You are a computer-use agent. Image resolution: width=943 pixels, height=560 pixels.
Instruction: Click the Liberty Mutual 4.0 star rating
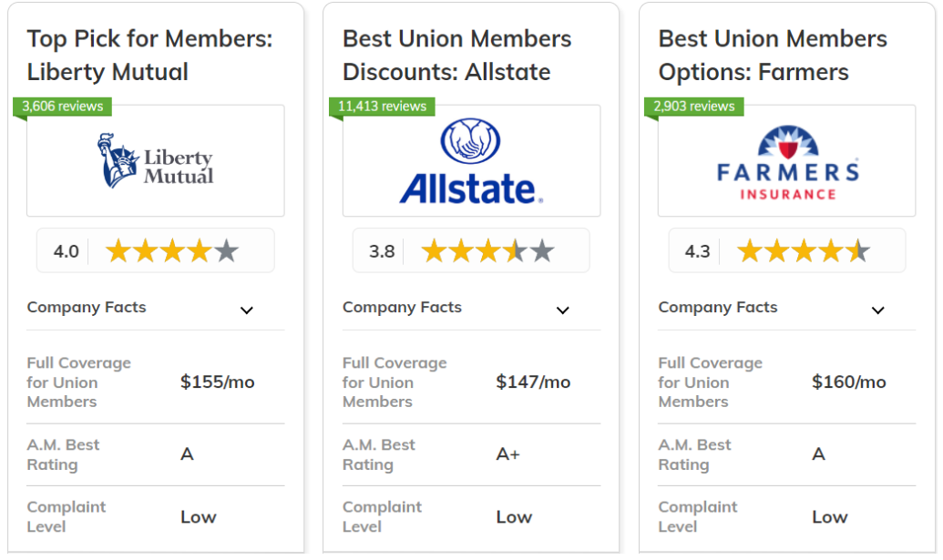(171, 251)
